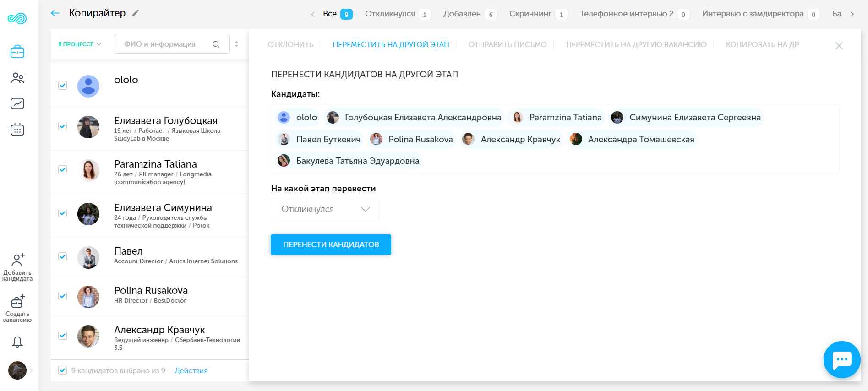
Task: Toggle the select-all candidates checkbox at bottom
Action: (x=63, y=370)
